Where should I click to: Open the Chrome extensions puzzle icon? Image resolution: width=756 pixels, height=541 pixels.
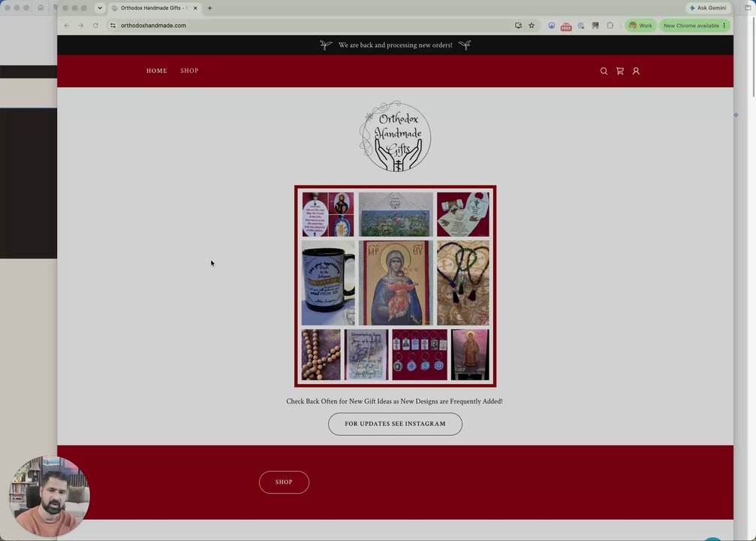pyautogui.click(x=610, y=26)
